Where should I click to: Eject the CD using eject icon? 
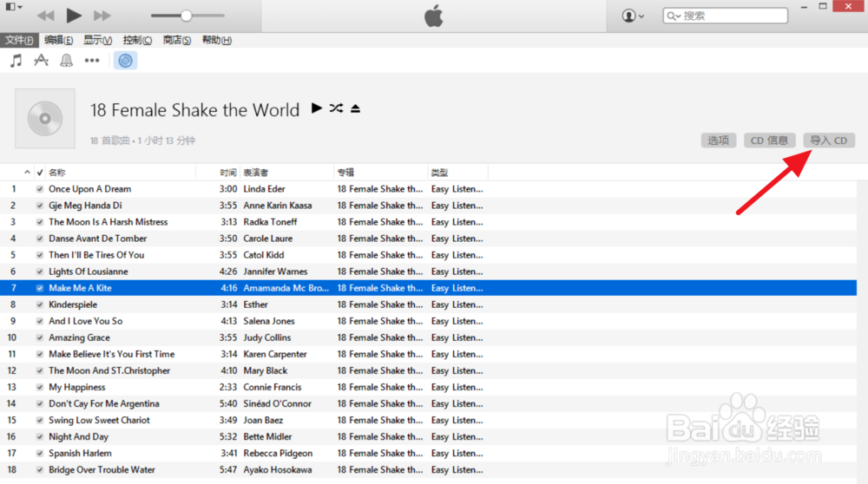tap(355, 108)
